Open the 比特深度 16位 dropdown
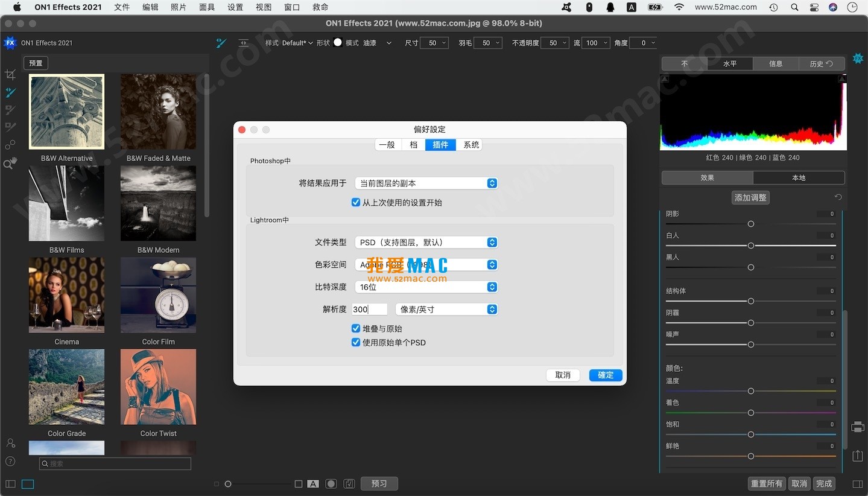 coord(426,287)
